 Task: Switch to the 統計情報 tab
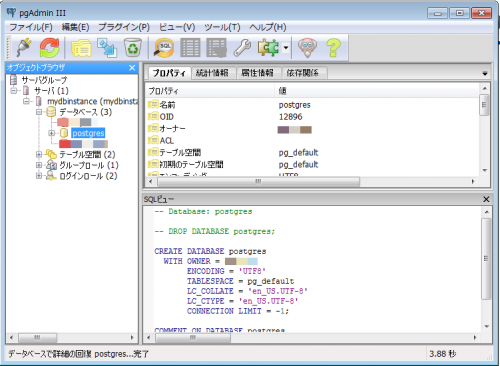(212, 73)
